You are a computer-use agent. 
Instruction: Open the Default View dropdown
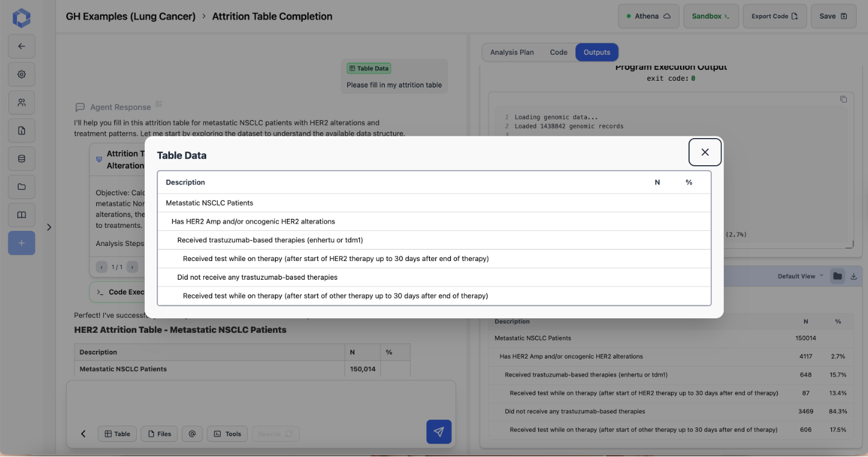[x=800, y=277]
